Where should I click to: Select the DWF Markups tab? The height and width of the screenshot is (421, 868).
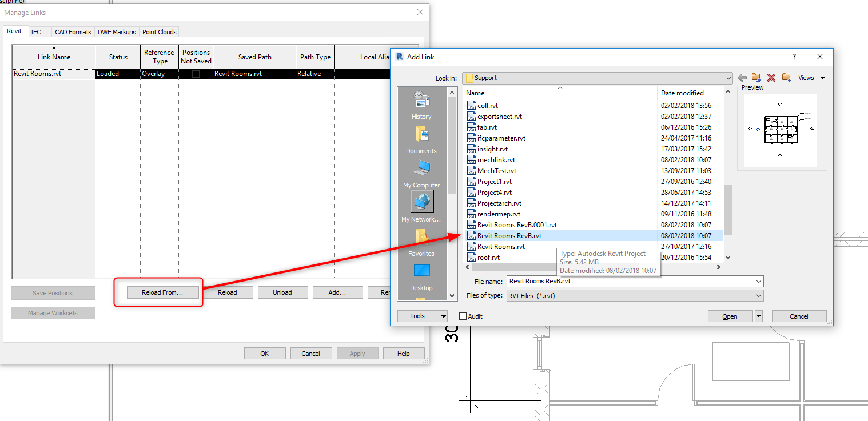click(x=117, y=32)
